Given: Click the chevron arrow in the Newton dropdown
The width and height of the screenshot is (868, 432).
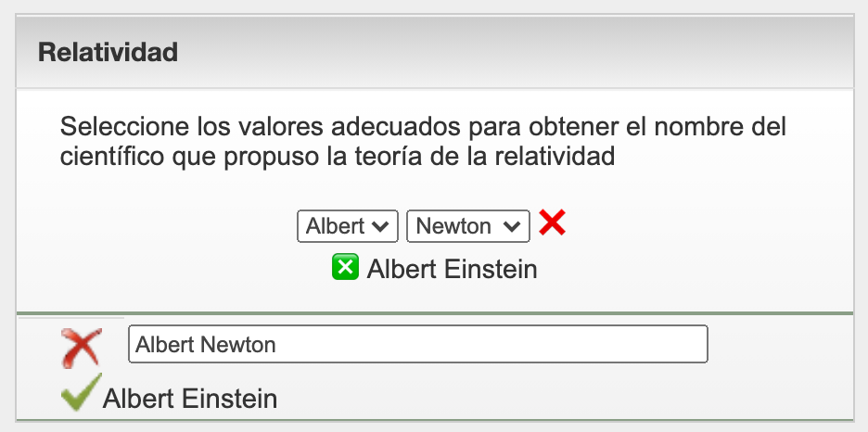Looking at the screenshot, I should pos(510,226).
